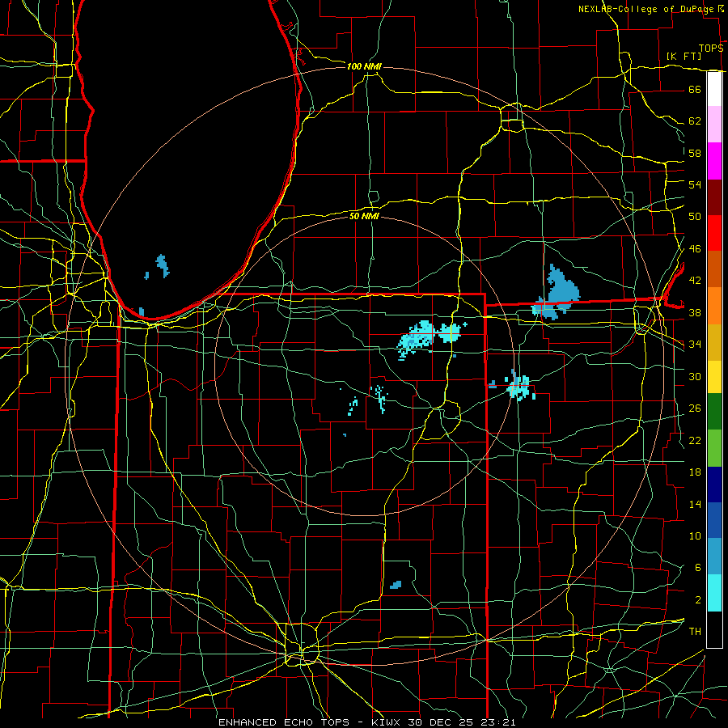This screenshot has width=728, height=728.
Task: Click the navy swatch between 14 and 18
Action: 714,485
